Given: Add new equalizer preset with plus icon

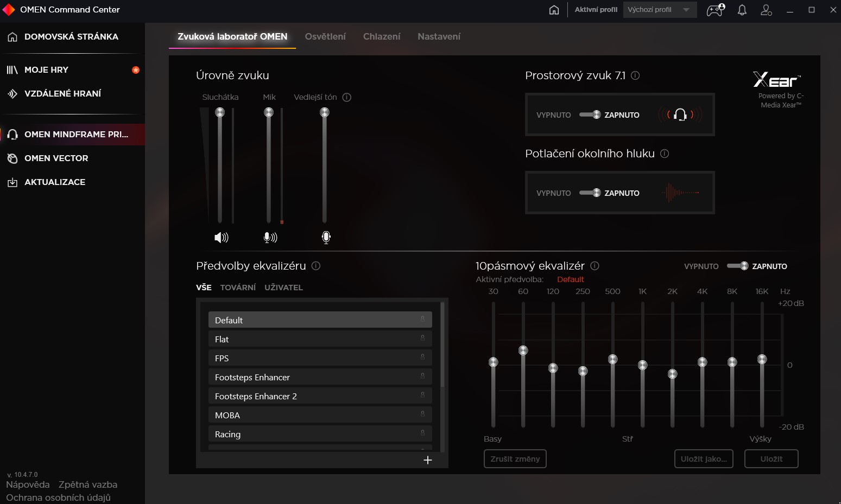Looking at the screenshot, I should [x=428, y=460].
